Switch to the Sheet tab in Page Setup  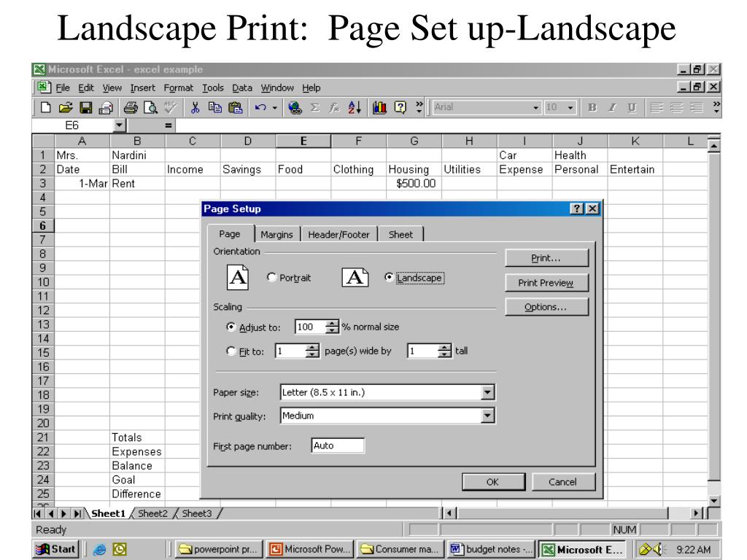point(400,234)
